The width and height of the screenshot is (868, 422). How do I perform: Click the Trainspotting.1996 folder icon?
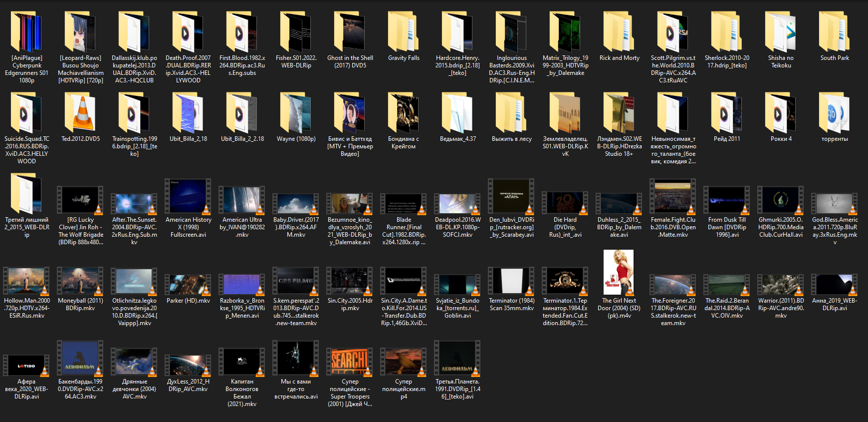pos(134,113)
